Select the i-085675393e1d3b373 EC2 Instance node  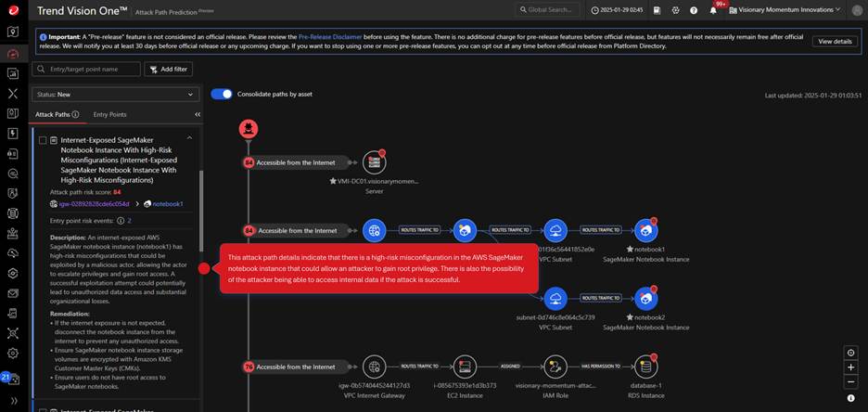click(465, 366)
